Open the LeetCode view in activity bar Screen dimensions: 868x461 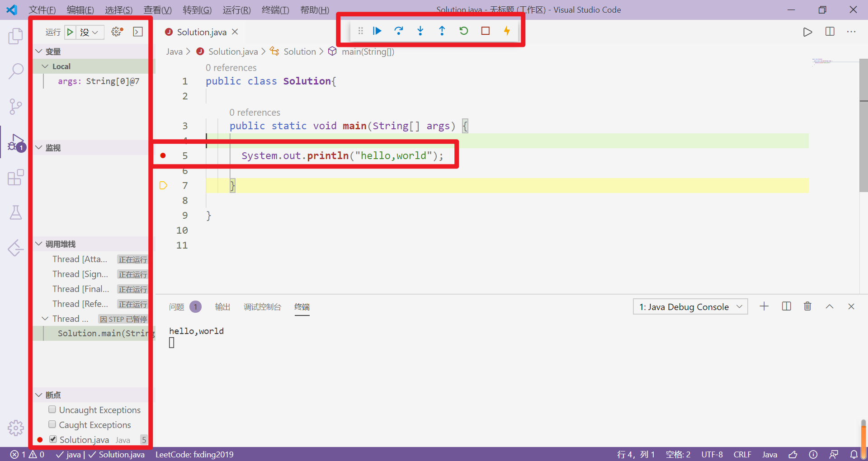click(15, 248)
